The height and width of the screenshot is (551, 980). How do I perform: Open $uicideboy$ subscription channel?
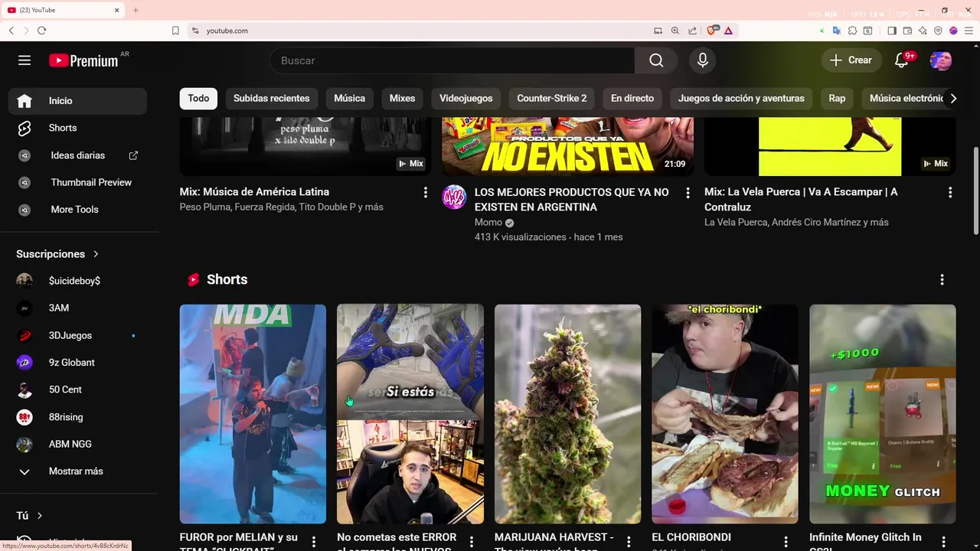tap(77, 281)
